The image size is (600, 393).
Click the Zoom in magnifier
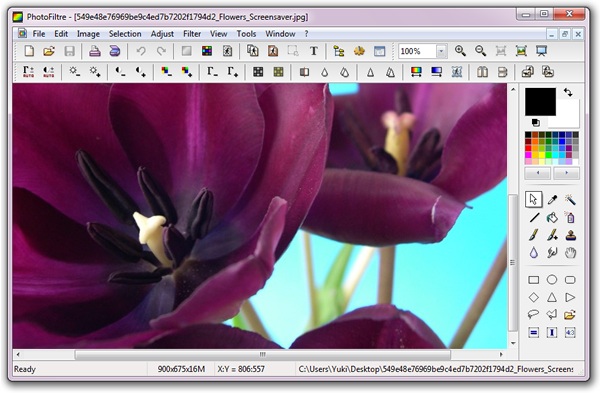(460, 51)
